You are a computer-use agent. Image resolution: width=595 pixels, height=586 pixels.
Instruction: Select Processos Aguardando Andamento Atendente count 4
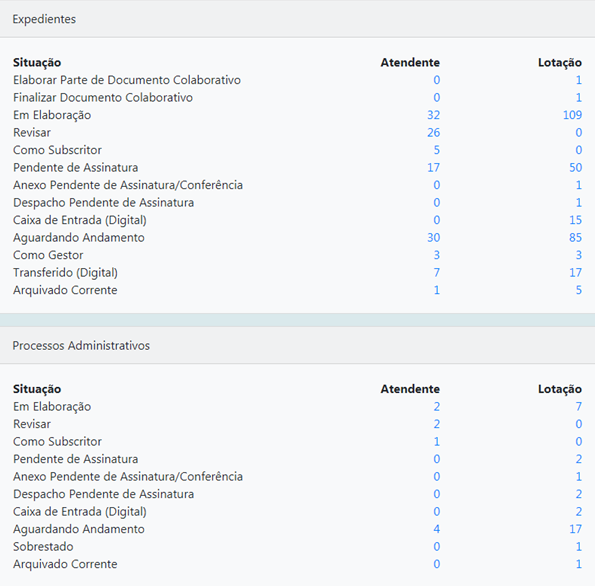coord(437,529)
